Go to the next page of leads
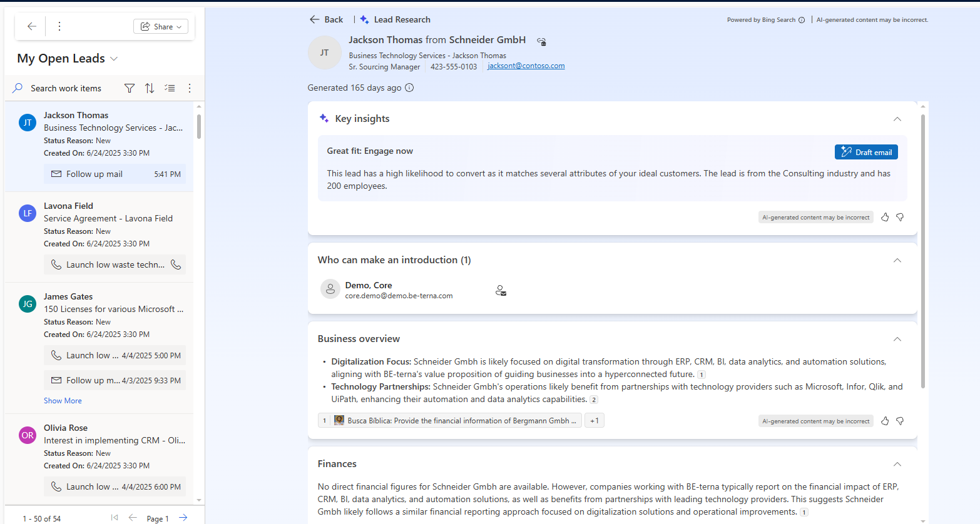The height and width of the screenshot is (524, 980). coord(183,517)
